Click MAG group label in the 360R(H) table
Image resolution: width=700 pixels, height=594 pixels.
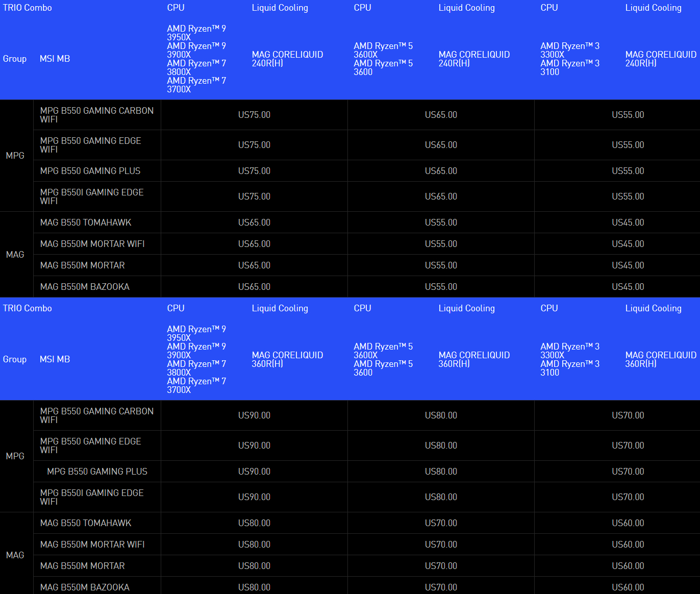tap(15, 555)
